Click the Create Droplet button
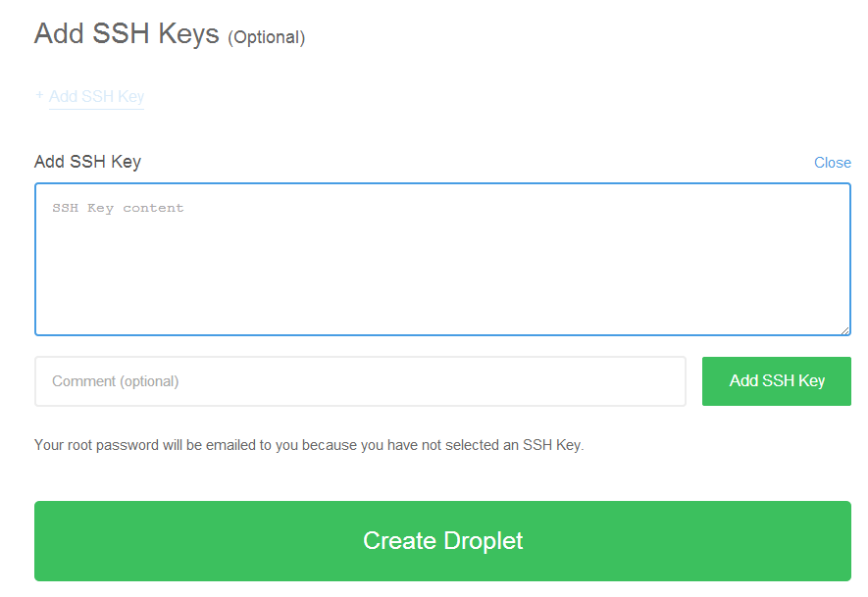The width and height of the screenshot is (868, 597). 442,540
